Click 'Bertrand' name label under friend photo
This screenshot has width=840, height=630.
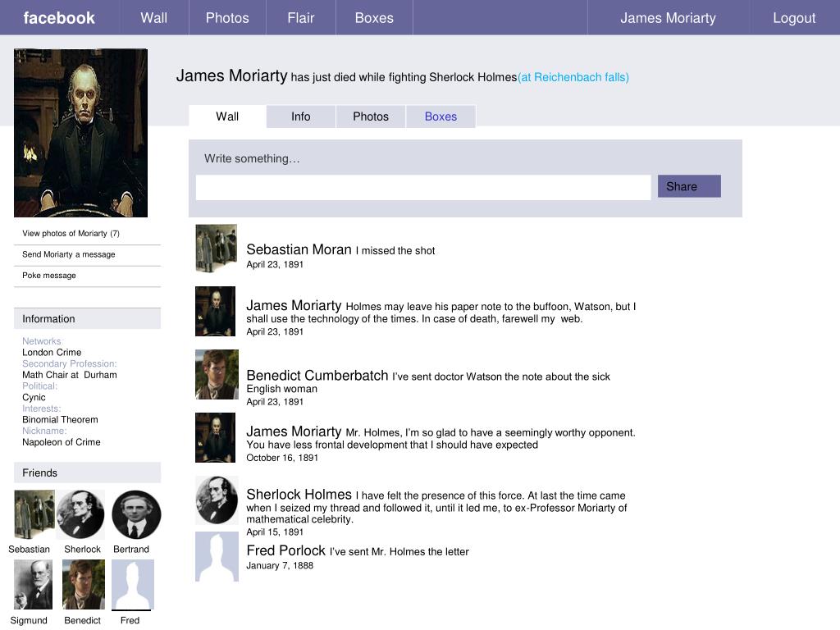(x=131, y=549)
